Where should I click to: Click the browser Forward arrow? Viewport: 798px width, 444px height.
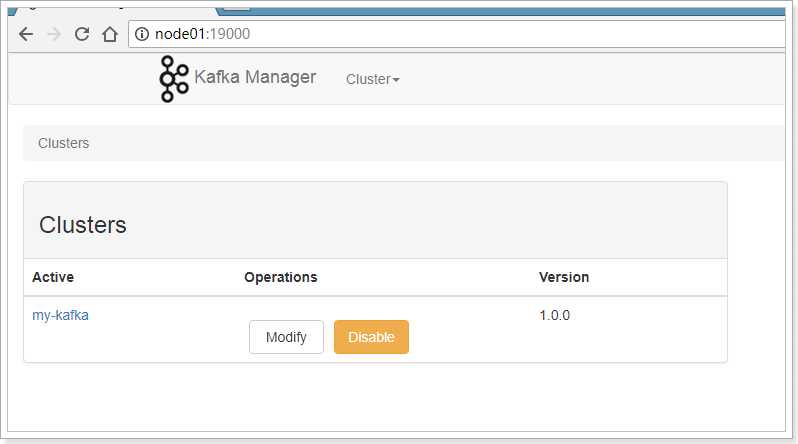click(54, 34)
